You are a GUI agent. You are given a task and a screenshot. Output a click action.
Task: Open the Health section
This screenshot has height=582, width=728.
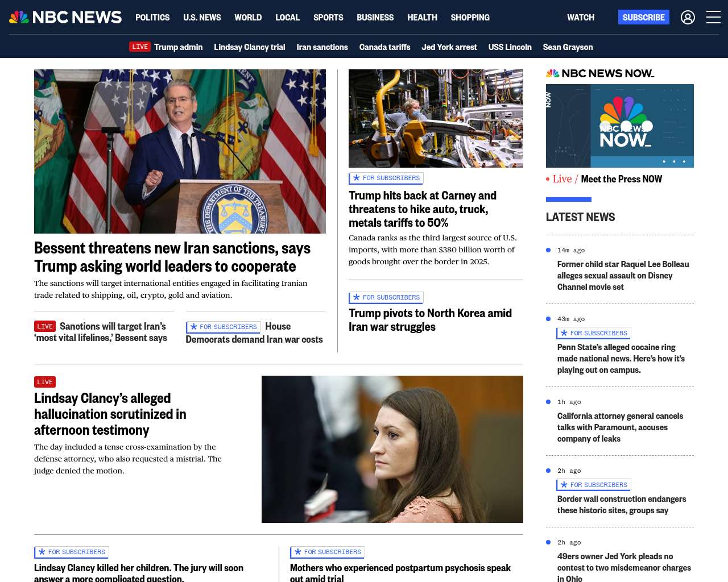point(422,18)
